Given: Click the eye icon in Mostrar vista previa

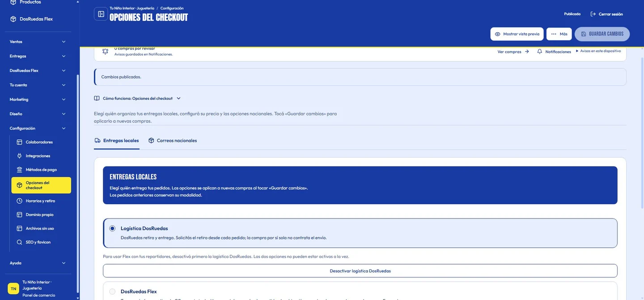Looking at the screenshot, I should pos(497,34).
